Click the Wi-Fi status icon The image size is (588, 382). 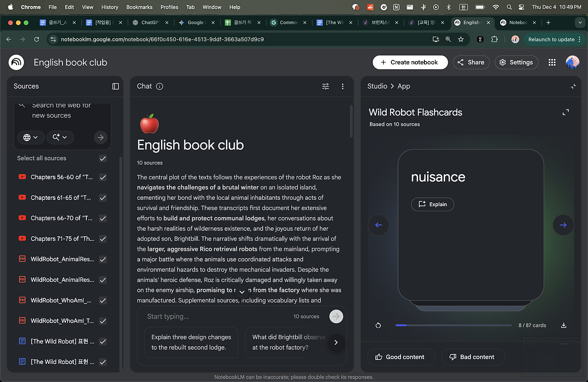496,7
